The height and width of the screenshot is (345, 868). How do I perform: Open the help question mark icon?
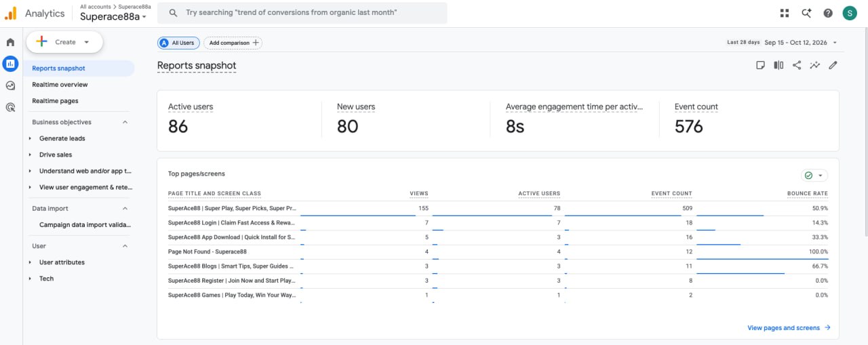click(x=828, y=13)
